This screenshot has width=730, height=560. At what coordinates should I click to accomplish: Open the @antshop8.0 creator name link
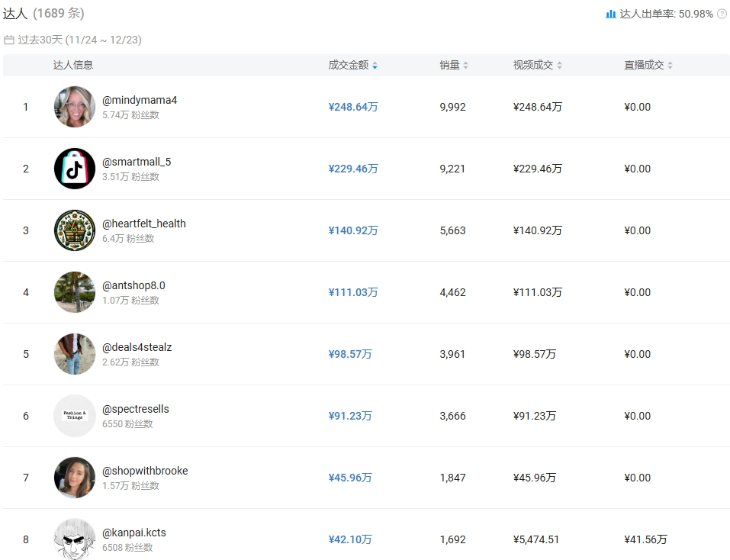click(x=133, y=285)
